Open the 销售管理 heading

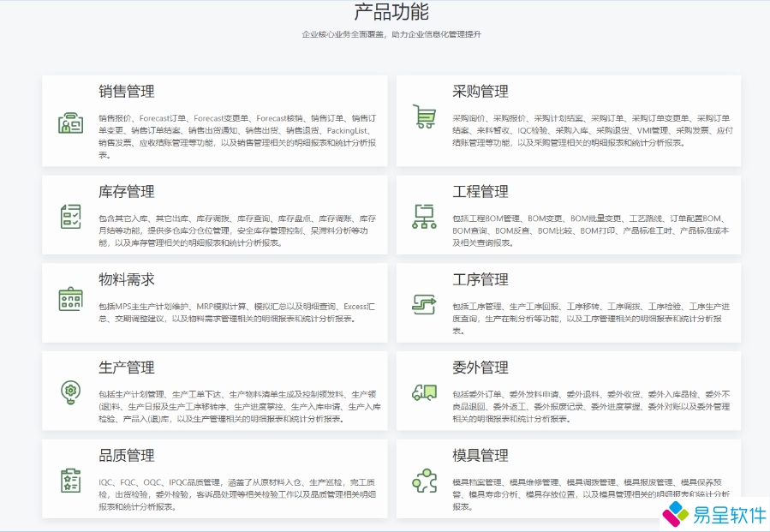[127, 92]
